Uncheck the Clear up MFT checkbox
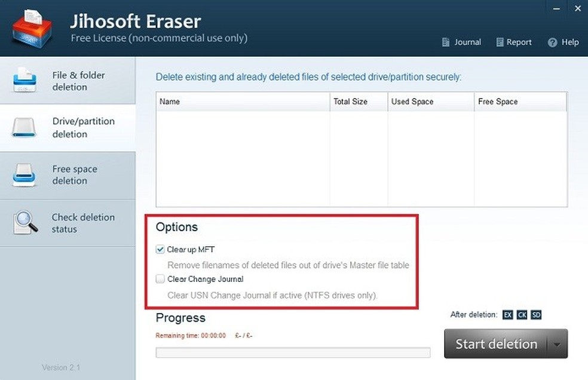This screenshot has width=588, height=380. tap(160, 249)
